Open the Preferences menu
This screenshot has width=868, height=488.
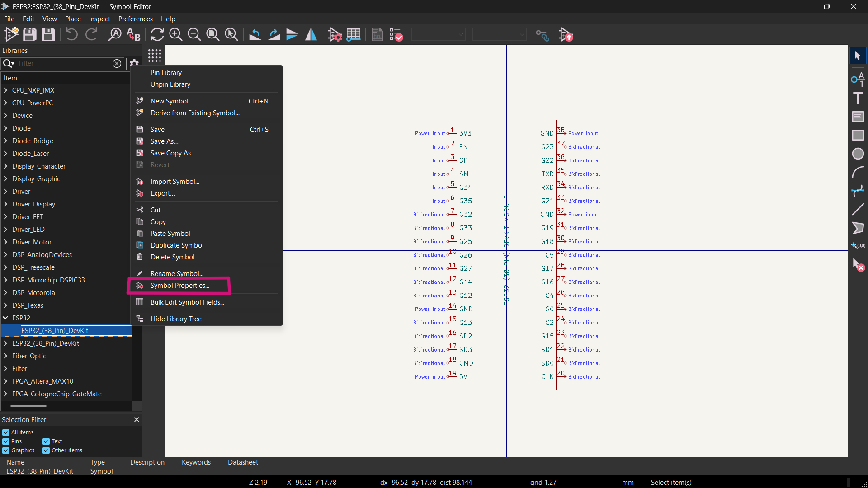135,19
